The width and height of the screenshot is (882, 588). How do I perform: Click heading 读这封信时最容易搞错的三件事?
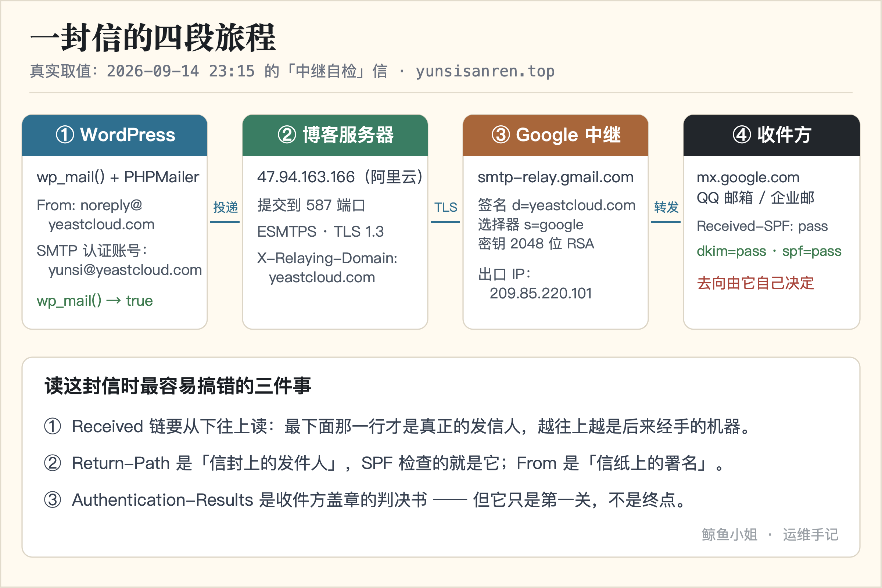178,386
